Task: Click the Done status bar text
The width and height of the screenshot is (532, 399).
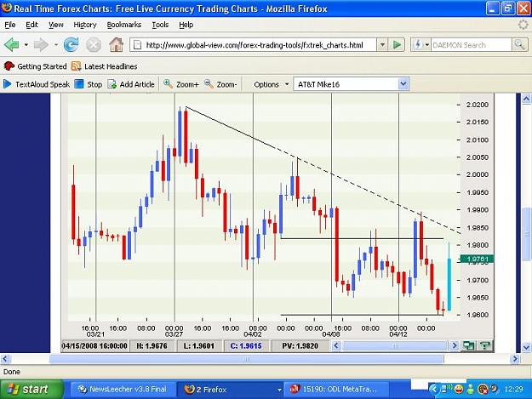Action: (x=12, y=372)
